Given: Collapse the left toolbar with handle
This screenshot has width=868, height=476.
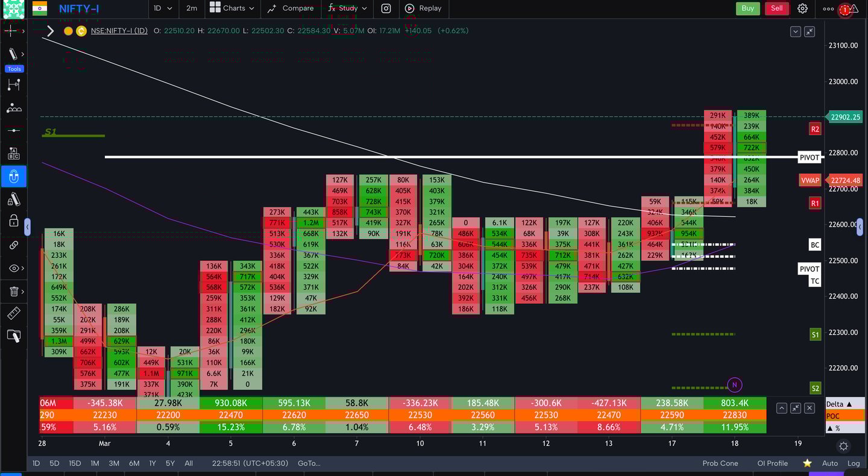Looking at the screenshot, I should point(27,227).
